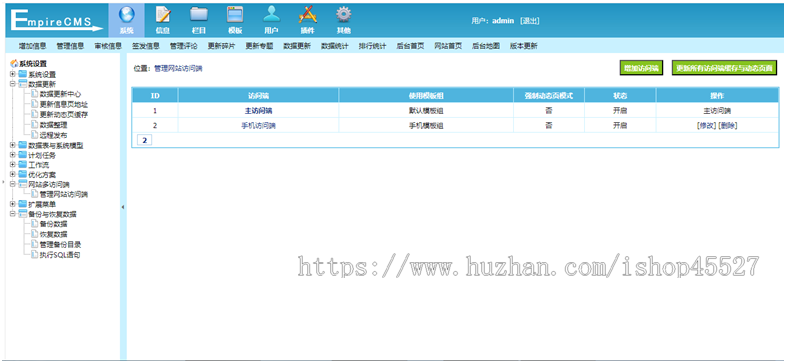The image size is (786, 363).
Task: Click the pagination box showing 2
Action: point(144,140)
